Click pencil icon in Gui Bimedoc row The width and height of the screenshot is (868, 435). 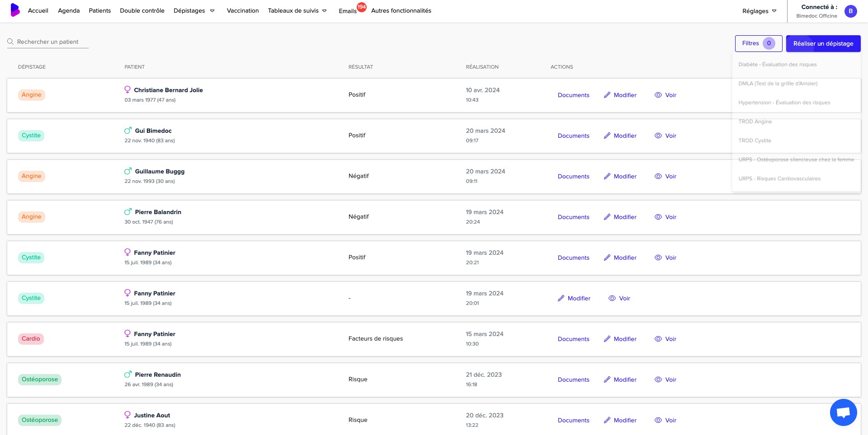click(x=607, y=136)
